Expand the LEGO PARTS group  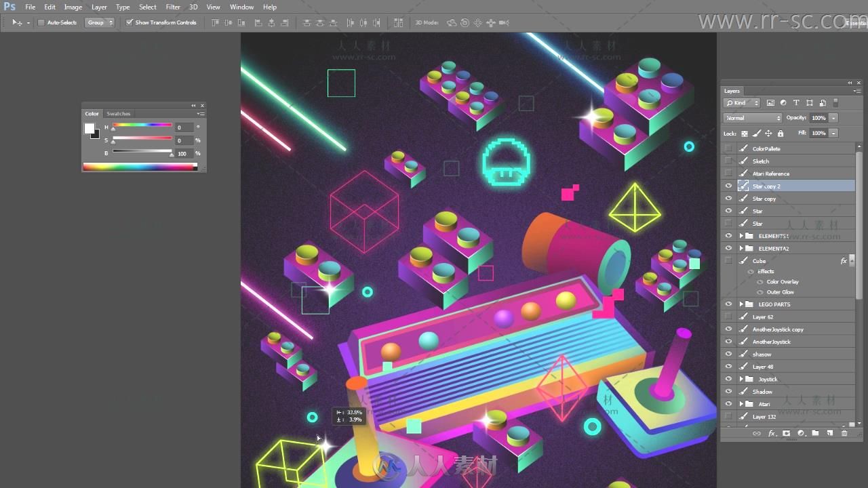click(741, 304)
